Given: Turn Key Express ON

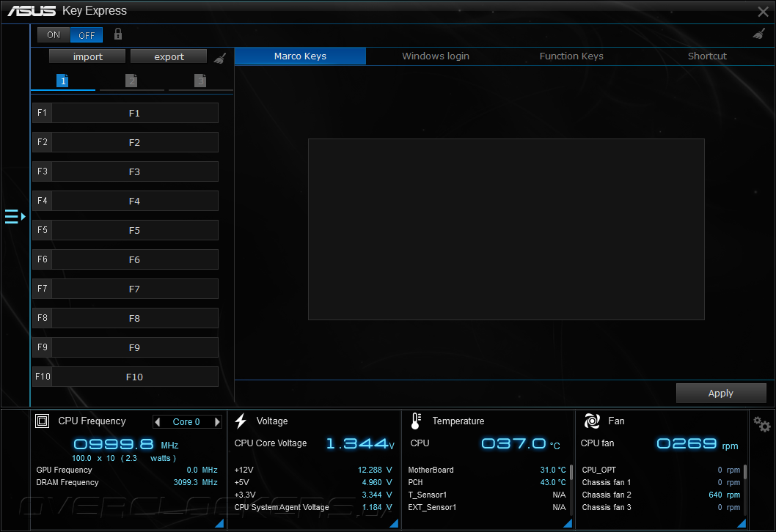Looking at the screenshot, I should coord(54,35).
